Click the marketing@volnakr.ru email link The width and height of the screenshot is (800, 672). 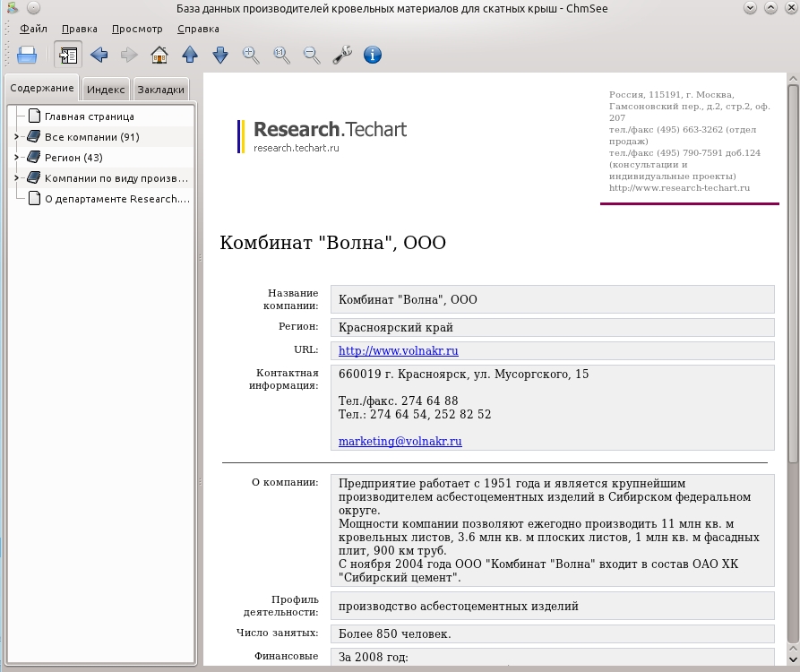[400, 441]
